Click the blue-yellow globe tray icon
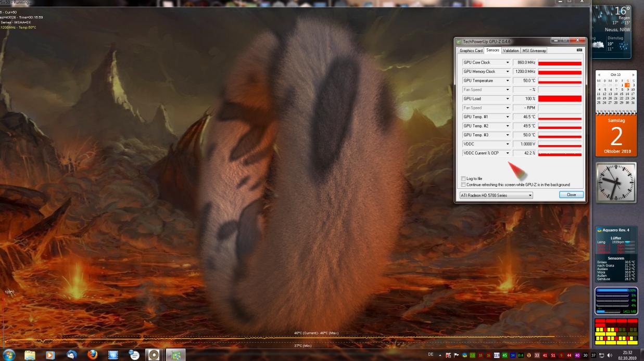The image size is (644, 361). click(x=464, y=355)
